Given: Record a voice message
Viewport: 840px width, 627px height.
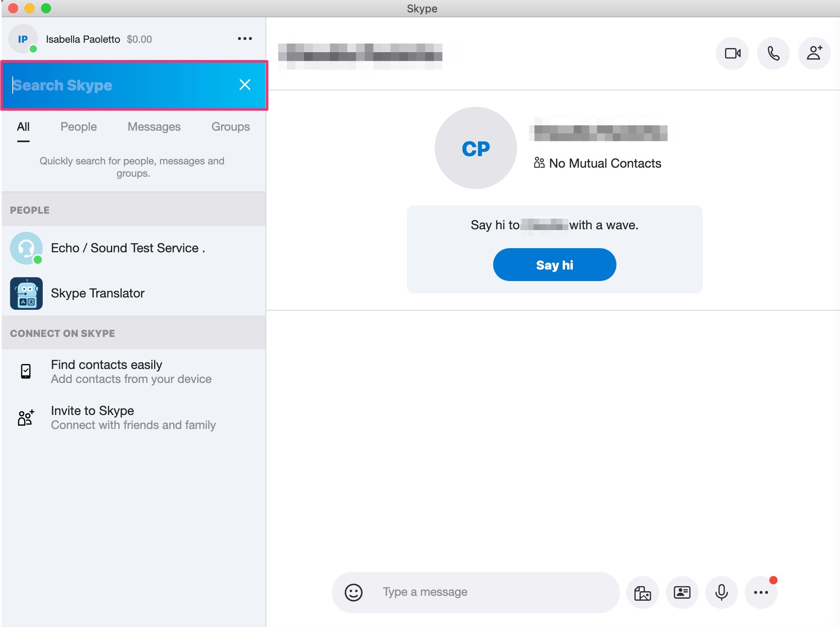Looking at the screenshot, I should 721,592.
